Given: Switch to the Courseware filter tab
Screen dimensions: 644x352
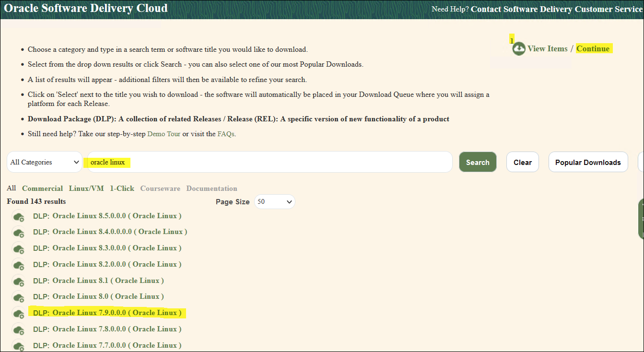Looking at the screenshot, I should [x=160, y=188].
